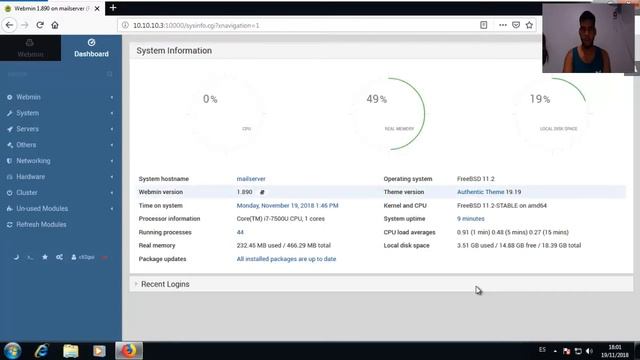Click the red logout icon in sidebar
This screenshot has width=640, height=360.
pos(104,258)
